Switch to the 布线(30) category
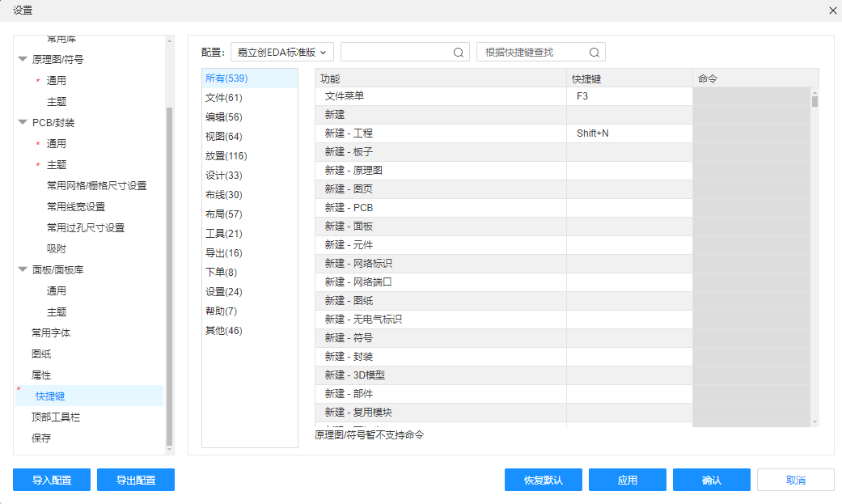The width and height of the screenshot is (842, 504). [224, 195]
